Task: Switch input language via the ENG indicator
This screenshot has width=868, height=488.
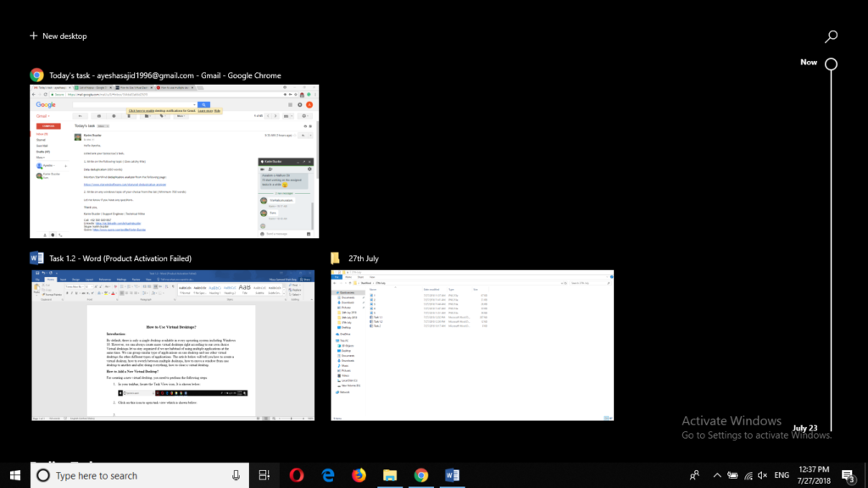Action: [782, 474]
